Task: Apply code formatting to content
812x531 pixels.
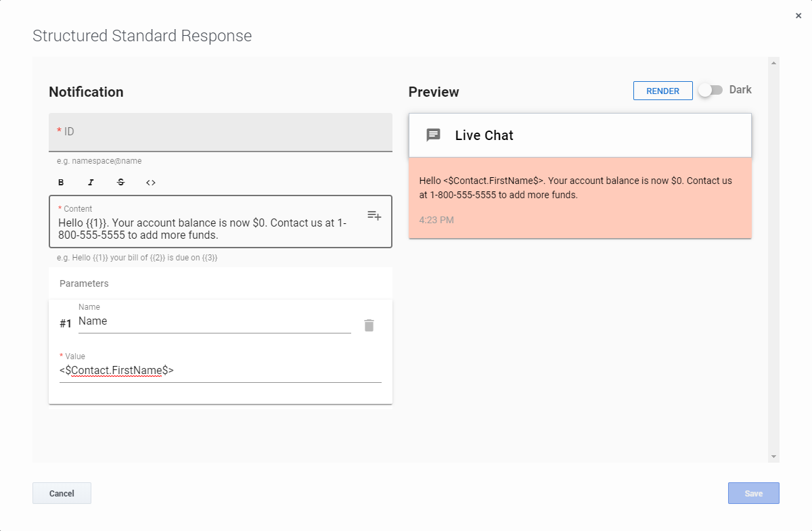Action: coord(151,183)
